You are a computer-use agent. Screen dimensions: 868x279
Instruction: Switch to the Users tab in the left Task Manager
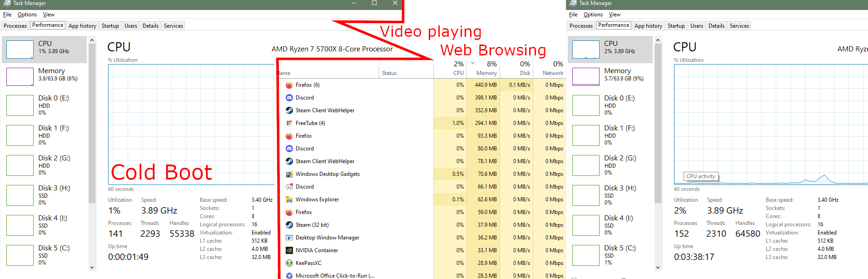click(131, 26)
